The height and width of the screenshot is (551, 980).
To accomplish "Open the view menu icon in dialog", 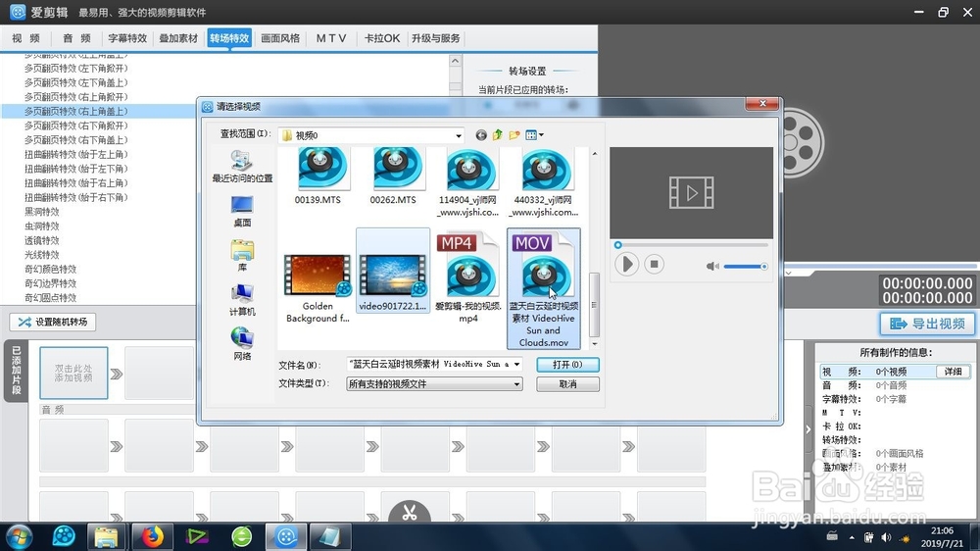I will [x=534, y=135].
